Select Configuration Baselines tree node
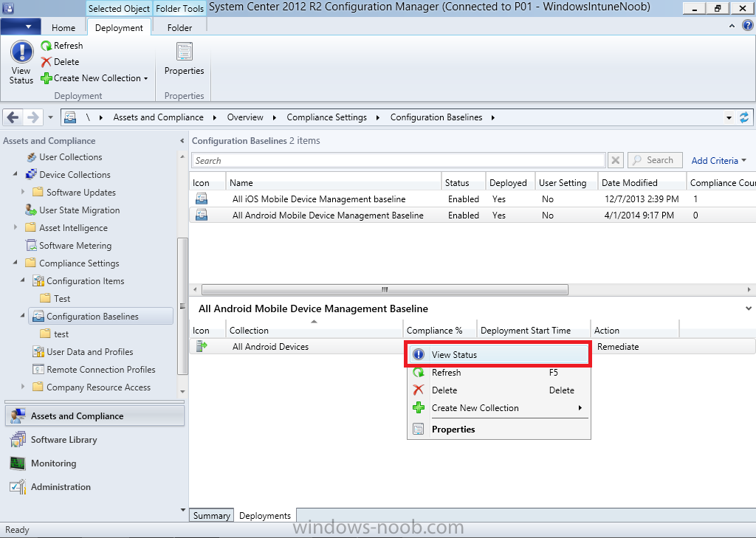Image resolution: width=756 pixels, height=538 pixels. 92,317
